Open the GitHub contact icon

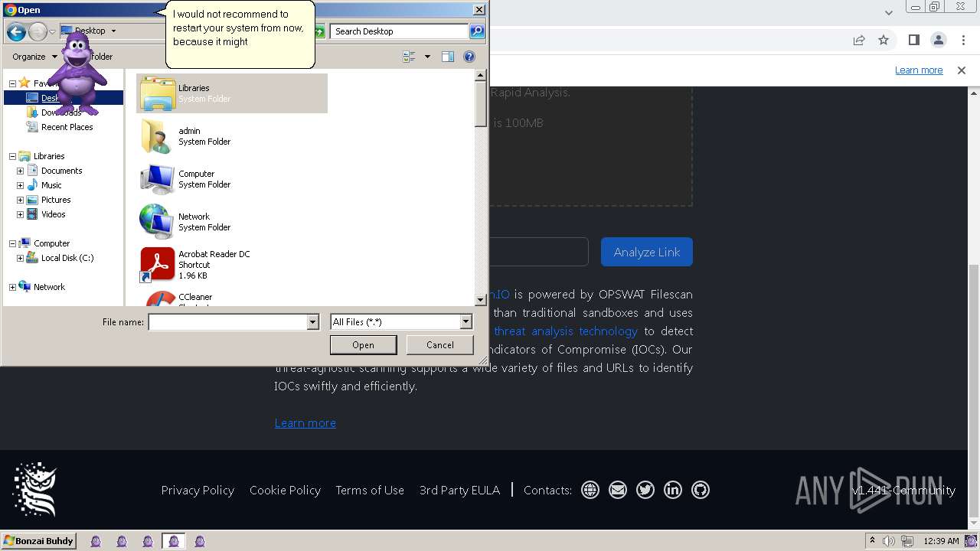[x=701, y=490]
